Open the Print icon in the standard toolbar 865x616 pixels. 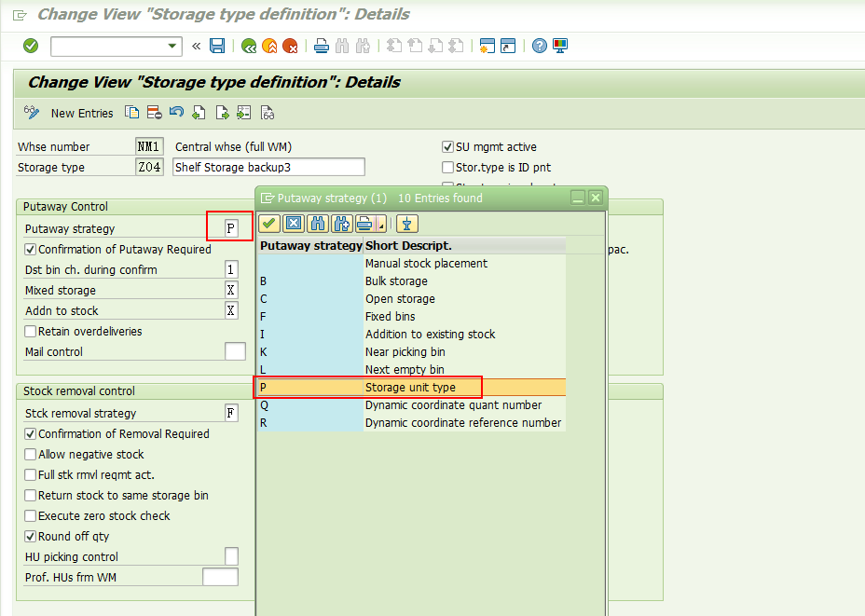[321, 46]
